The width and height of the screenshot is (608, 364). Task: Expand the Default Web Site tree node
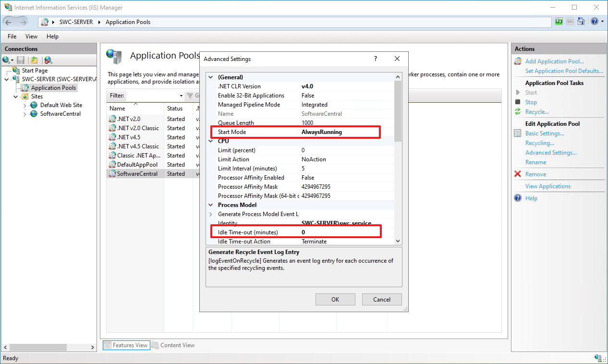[25, 105]
